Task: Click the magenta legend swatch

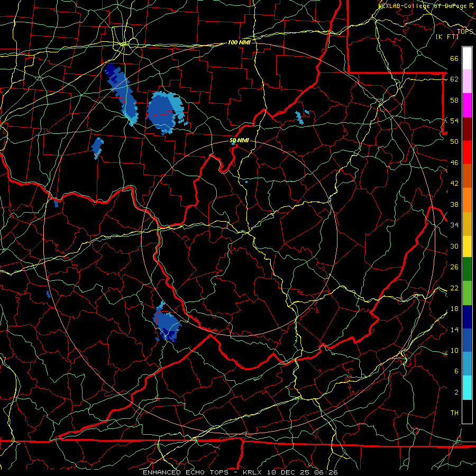Action: pos(467,105)
